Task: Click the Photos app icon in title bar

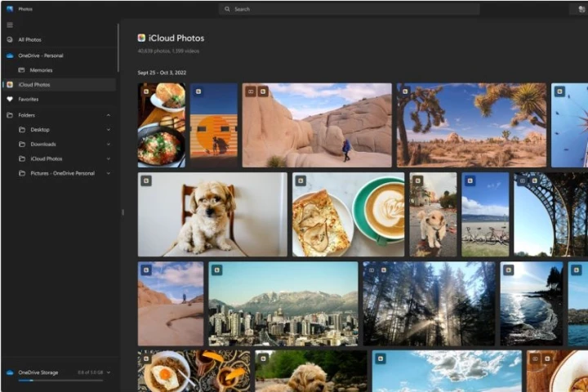Action: [9, 9]
